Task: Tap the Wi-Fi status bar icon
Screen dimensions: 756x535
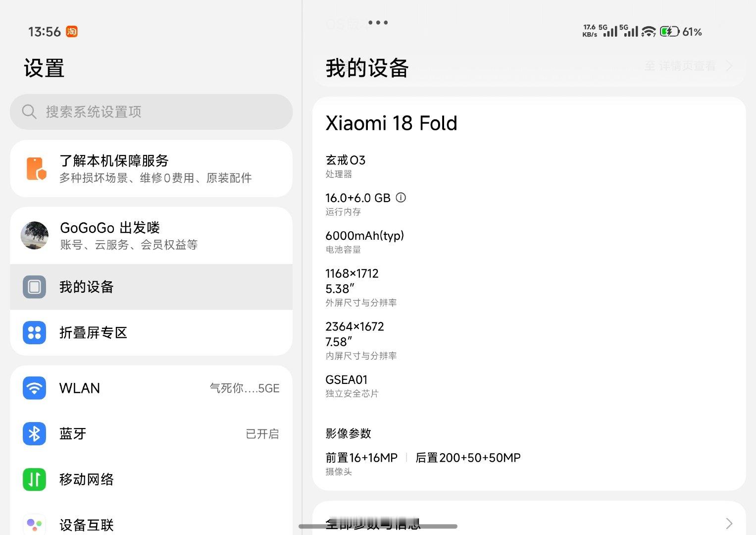Action: [648, 32]
